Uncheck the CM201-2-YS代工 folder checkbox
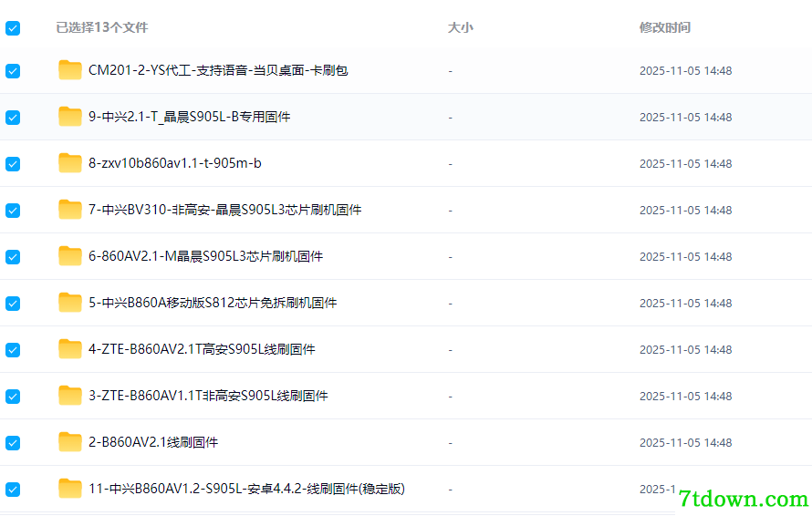Image resolution: width=812 pixels, height=516 pixels. 13,71
